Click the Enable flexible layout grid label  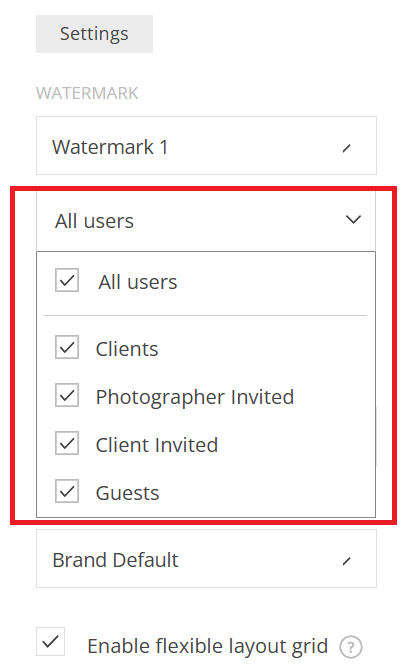click(x=207, y=646)
